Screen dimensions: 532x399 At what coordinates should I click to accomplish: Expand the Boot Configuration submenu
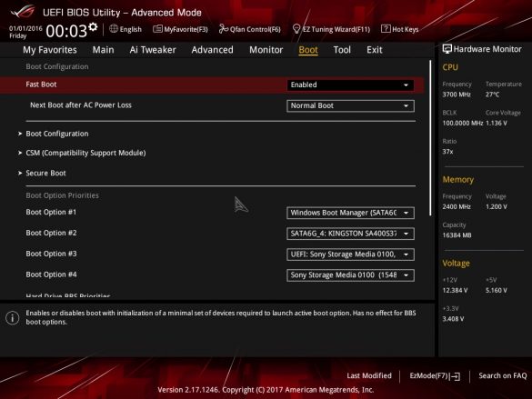57,134
